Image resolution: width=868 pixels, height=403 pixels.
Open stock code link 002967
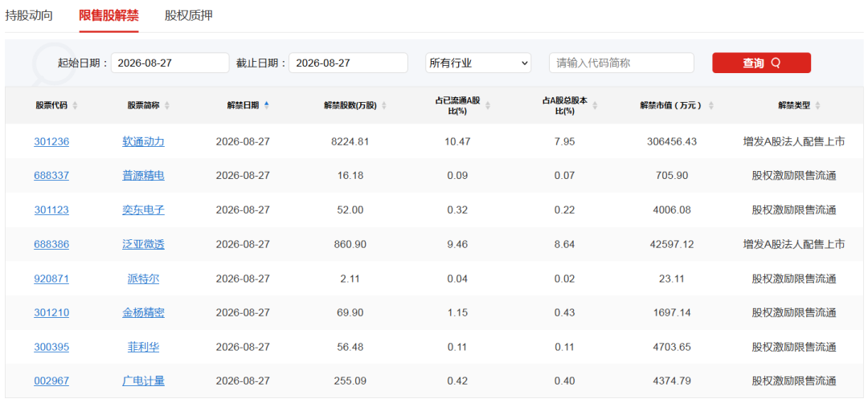51,381
